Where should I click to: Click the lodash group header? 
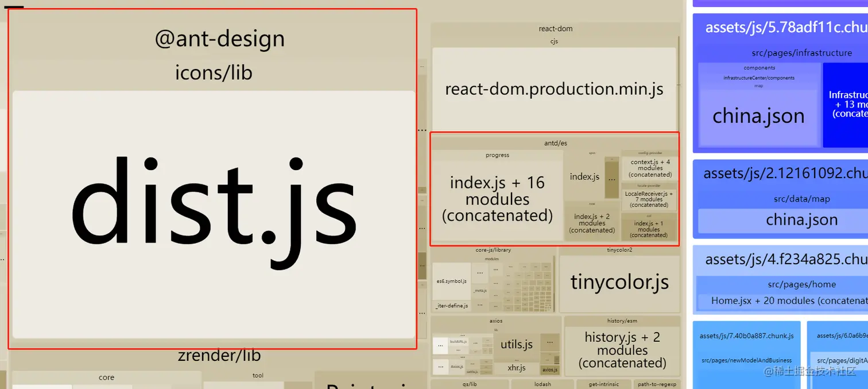click(x=542, y=384)
